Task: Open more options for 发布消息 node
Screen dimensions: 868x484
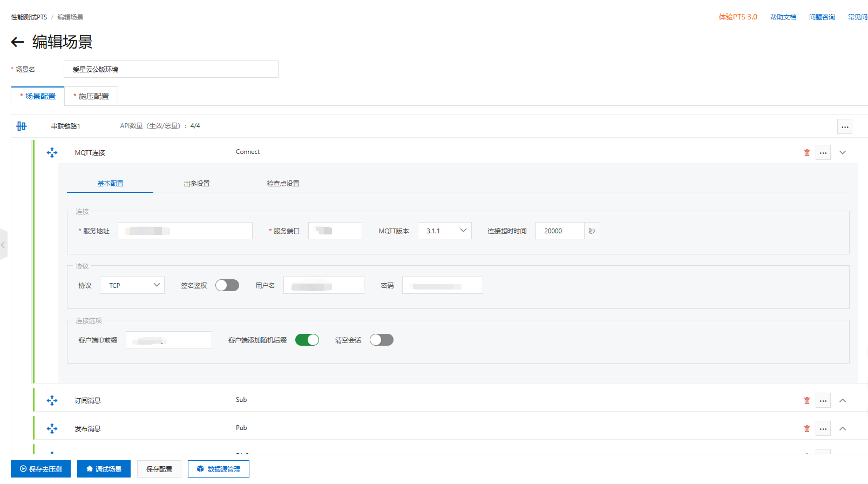Action: (x=823, y=429)
